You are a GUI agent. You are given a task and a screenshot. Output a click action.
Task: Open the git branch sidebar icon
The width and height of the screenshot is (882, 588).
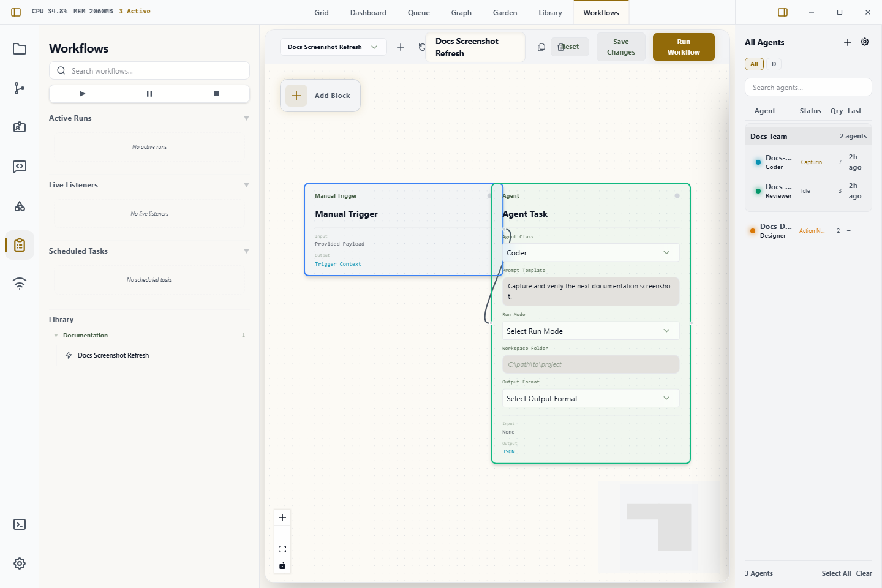20,88
